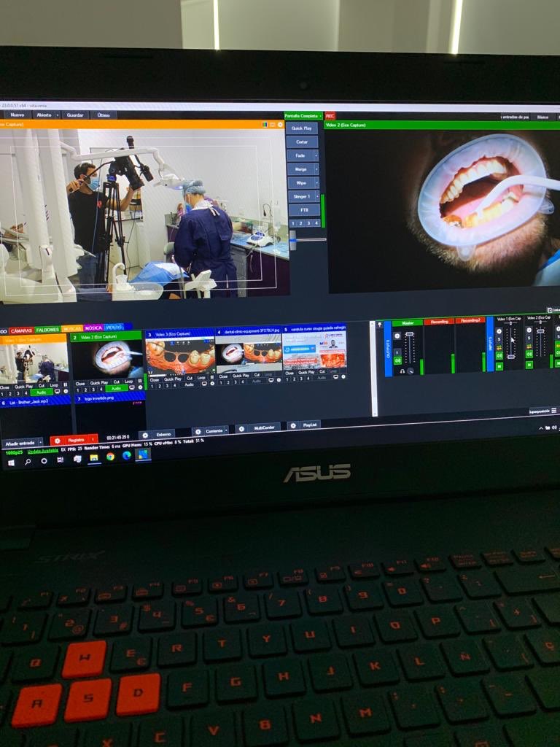Image resolution: width=560 pixels, height=747 pixels.
Task: Open Google Chrome from the taskbar
Action: [x=110, y=457]
